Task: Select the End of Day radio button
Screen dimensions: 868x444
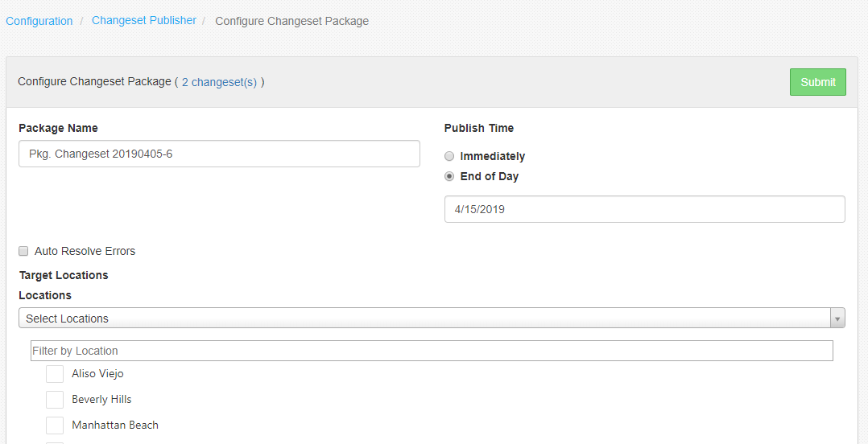Action: pyautogui.click(x=449, y=176)
